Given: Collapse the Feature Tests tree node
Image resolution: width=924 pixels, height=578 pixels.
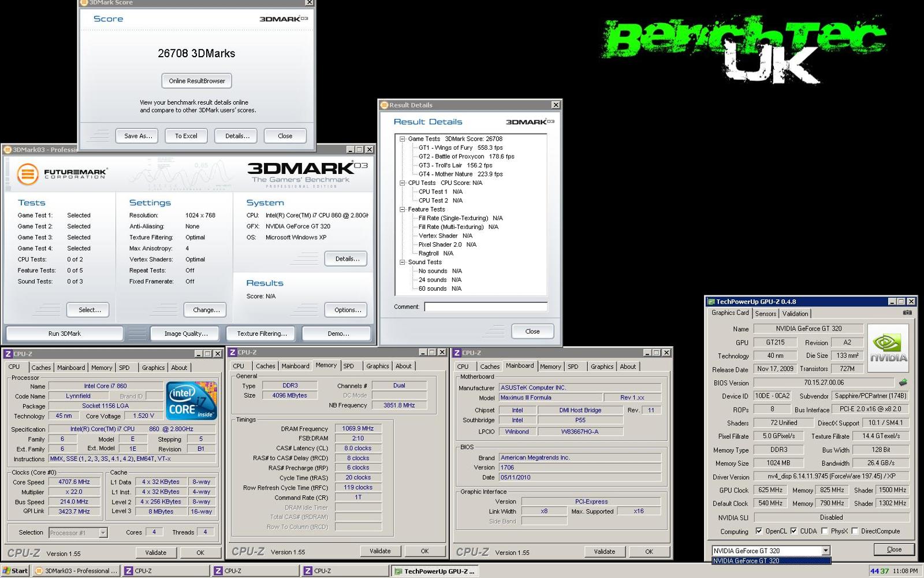Looking at the screenshot, I should click(403, 209).
